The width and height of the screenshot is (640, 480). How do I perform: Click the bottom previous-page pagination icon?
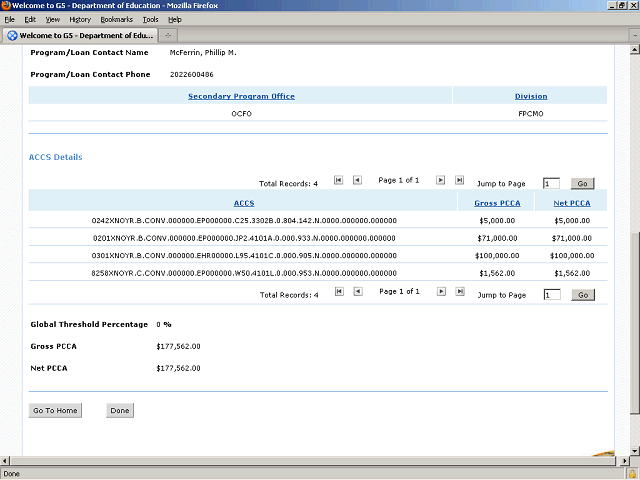point(359,292)
